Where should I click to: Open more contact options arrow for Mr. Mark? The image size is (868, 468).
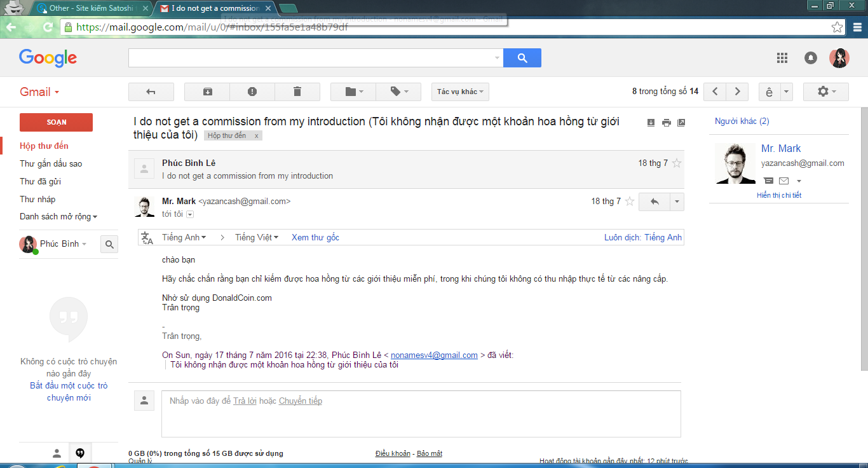[799, 181]
